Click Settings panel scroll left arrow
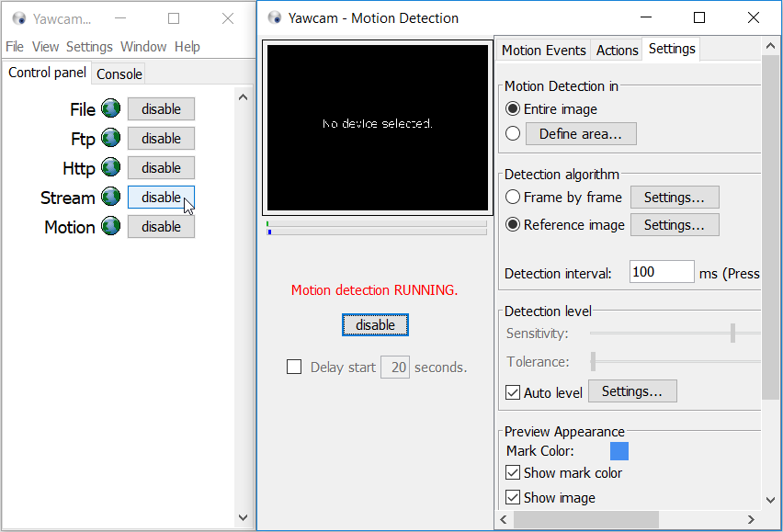This screenshot has height=532, width=783. pyautogui.click(x=504, y=519)
